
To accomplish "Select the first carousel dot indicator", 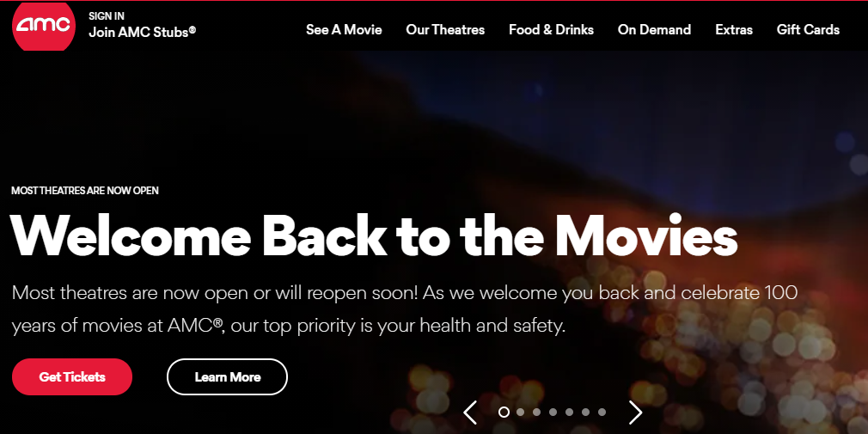I will click(x=504, y=412).
